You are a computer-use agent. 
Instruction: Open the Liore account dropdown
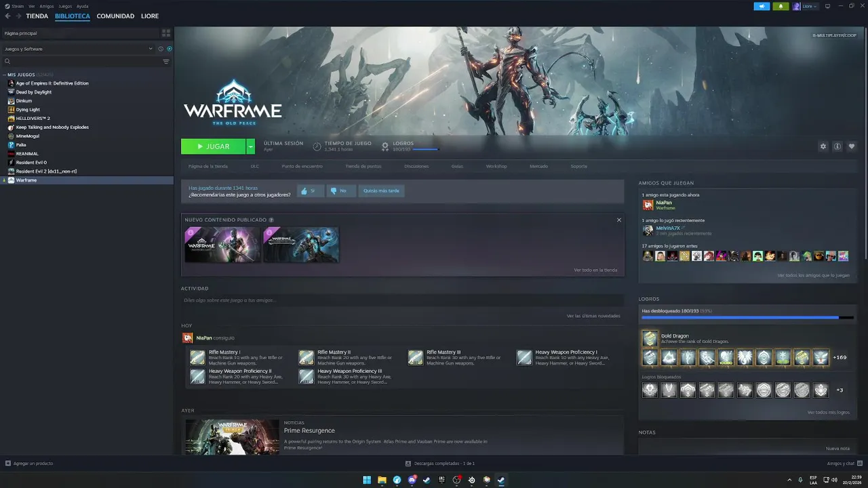coord(806,6)
